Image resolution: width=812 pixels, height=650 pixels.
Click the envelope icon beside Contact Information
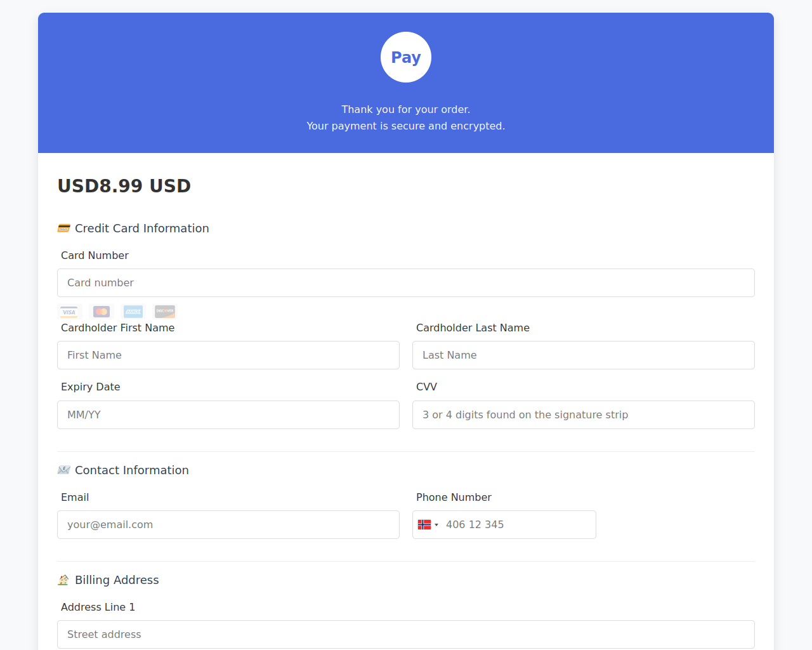coord(64,470)
